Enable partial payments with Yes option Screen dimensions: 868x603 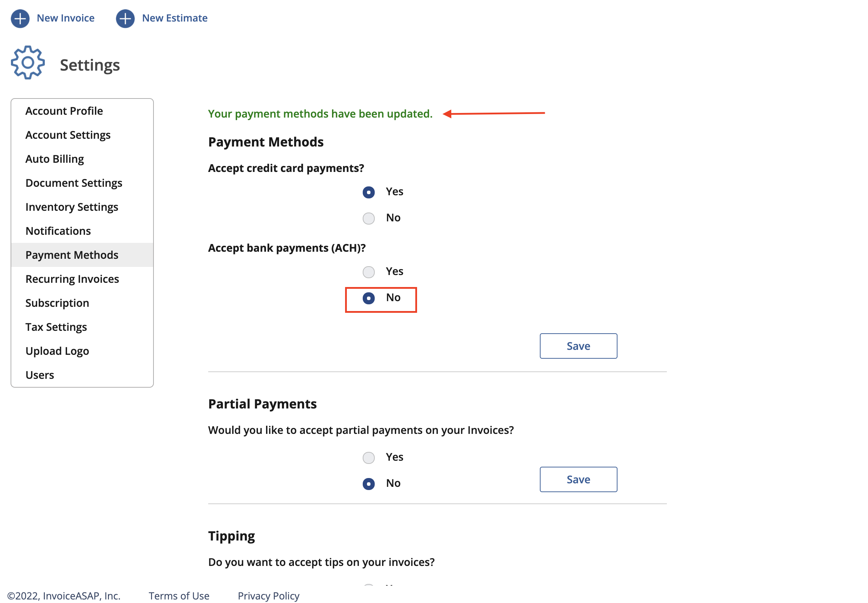point(368,458)
